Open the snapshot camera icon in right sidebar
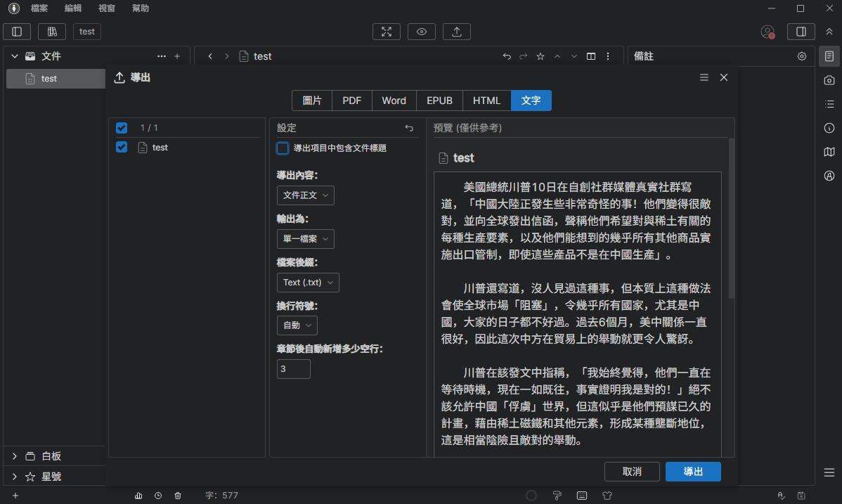The image size is (842, 504). [829, 80]
